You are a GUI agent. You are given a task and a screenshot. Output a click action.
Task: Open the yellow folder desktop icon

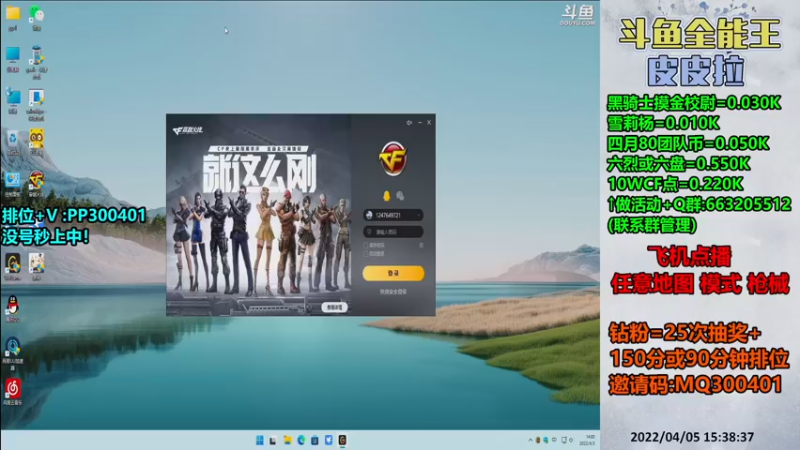pos(13,13)
